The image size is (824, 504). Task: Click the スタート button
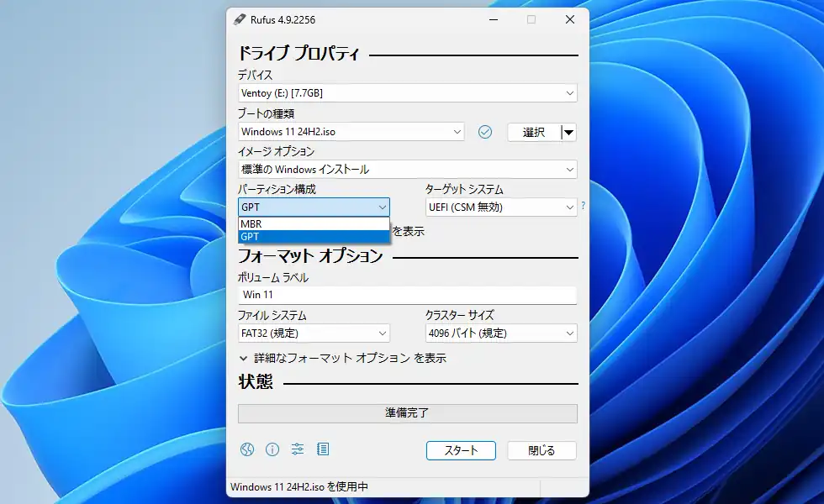point(461,450)
